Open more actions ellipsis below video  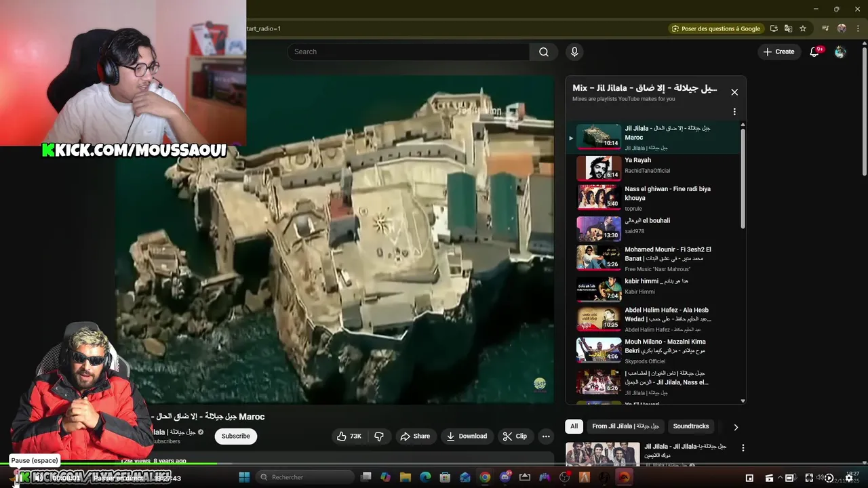[x=546, y=436]
